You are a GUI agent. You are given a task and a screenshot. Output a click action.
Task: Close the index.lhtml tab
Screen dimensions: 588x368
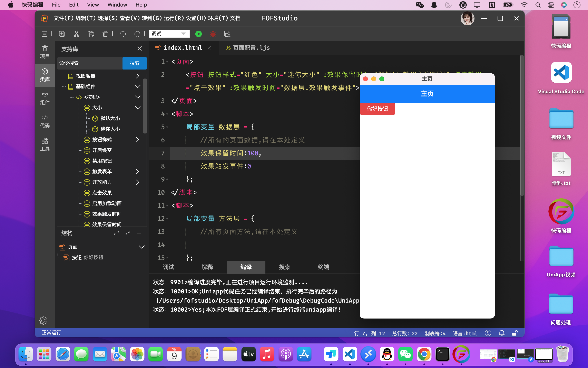[x=209, y=48]
